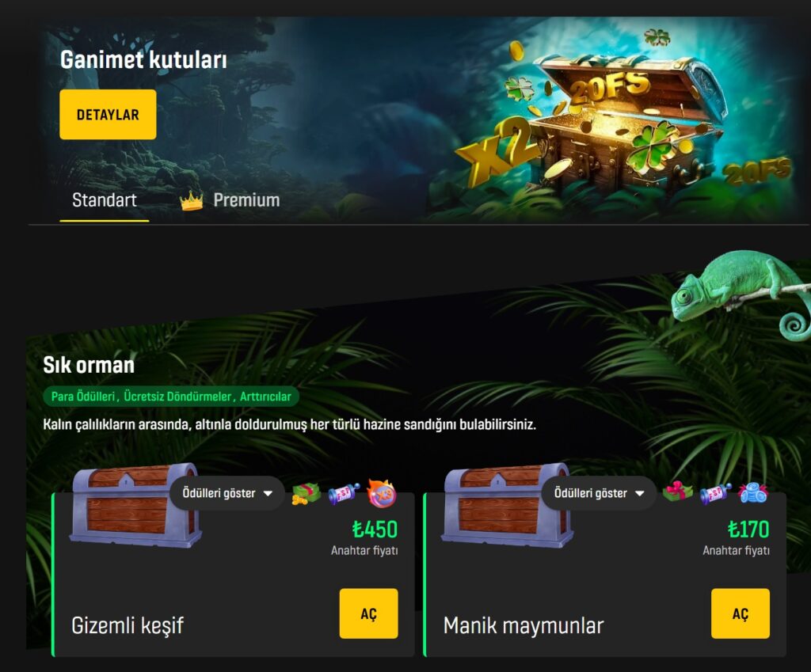Click the gift box reward icon on Manik maymunlar
The image size is (811, 672).
pos(678,491)
